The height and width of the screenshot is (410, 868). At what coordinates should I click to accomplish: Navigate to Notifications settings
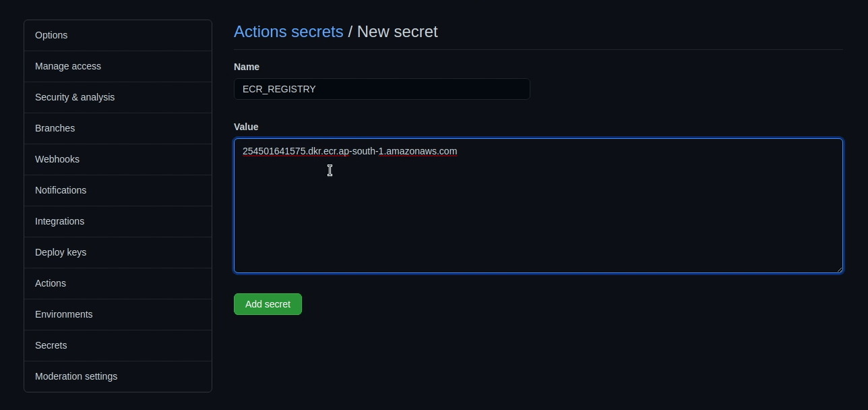(61, 190)
